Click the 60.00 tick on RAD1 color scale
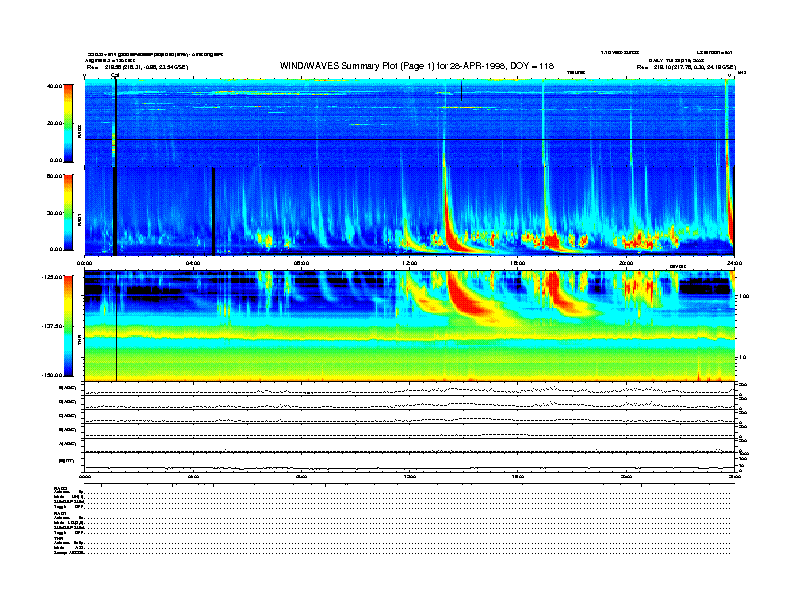This screenshot has height=612, width=792. tap(54, 176)
